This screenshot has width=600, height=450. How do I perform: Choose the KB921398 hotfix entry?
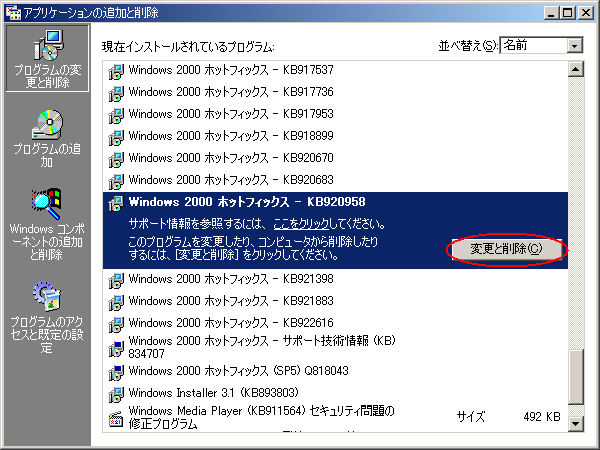[x=231, y=279]
